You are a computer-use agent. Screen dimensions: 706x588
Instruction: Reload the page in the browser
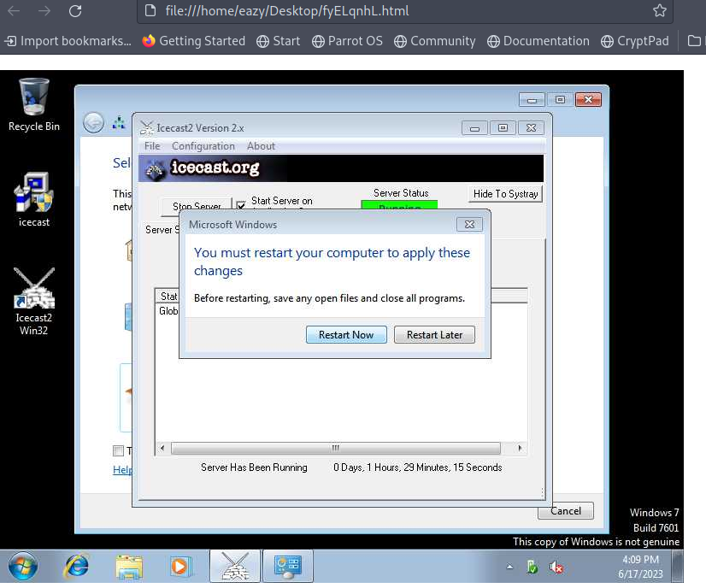(75, 11)
